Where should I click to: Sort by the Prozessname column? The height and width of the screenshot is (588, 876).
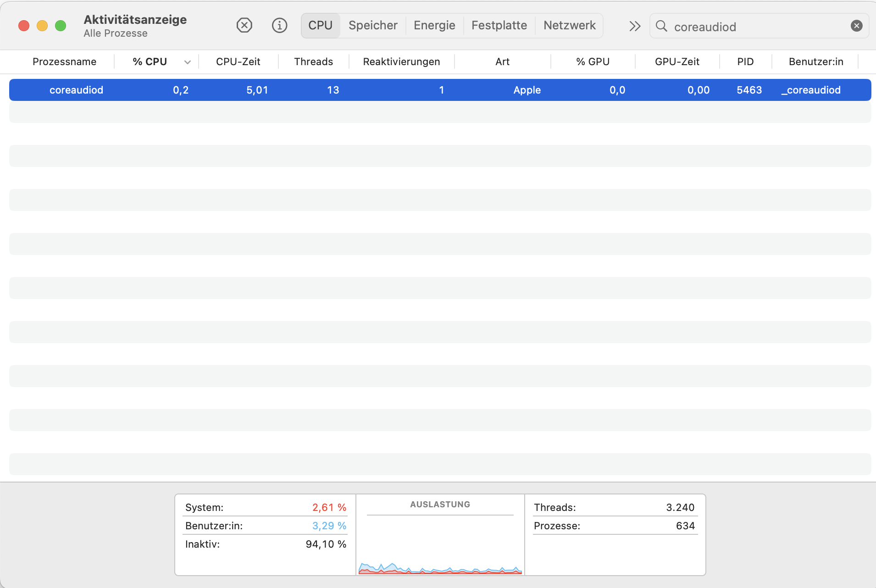click(x=64, y=62)
